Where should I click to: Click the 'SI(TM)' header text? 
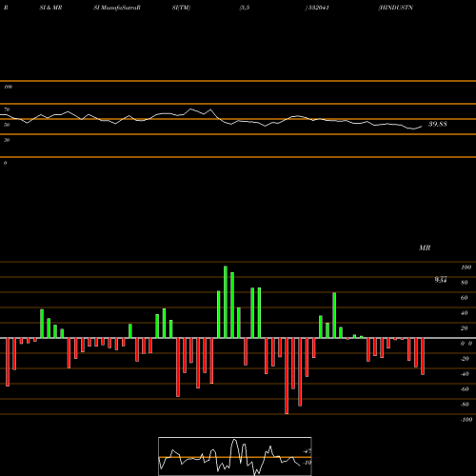coord(181,8)
